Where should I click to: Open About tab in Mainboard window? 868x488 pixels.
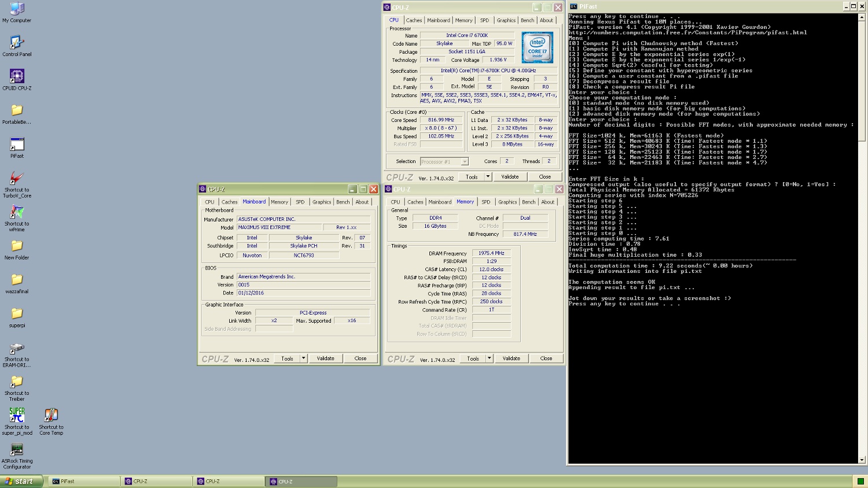pos(362,202)
